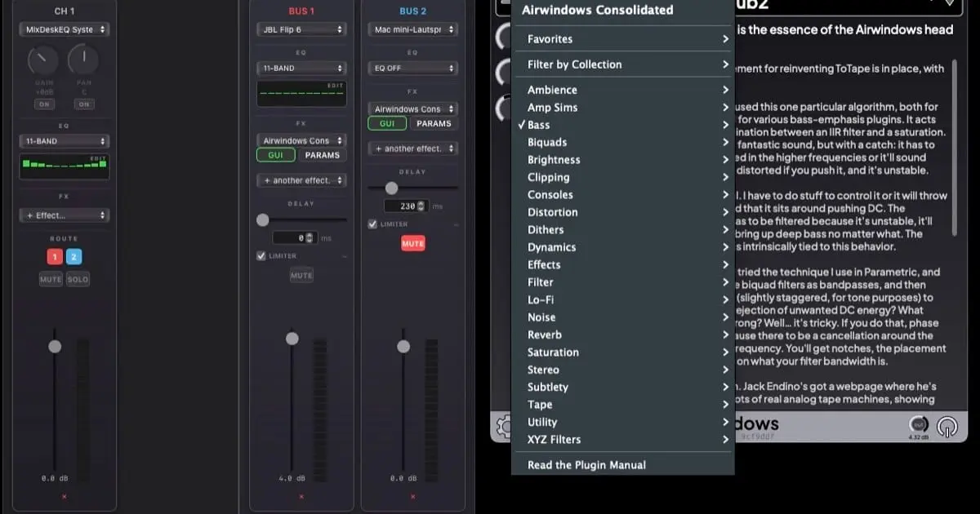Unmute BUS 2 with red MUTE button
Screen dimensions: 980x514
click(x=412, y=244)
